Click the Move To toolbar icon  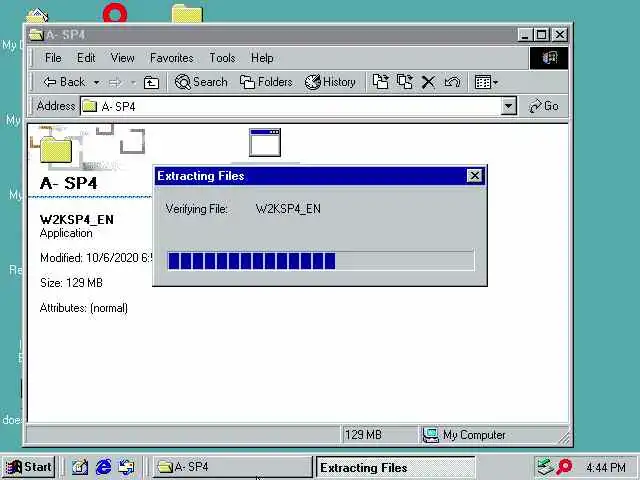click(x=380, y=82)
